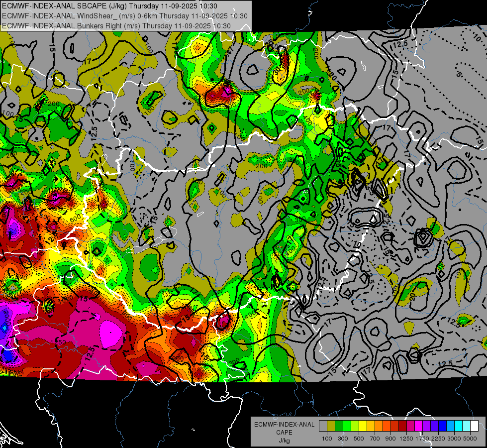Click the legend tick label 100
487x448 pixels.
point(327,439)
